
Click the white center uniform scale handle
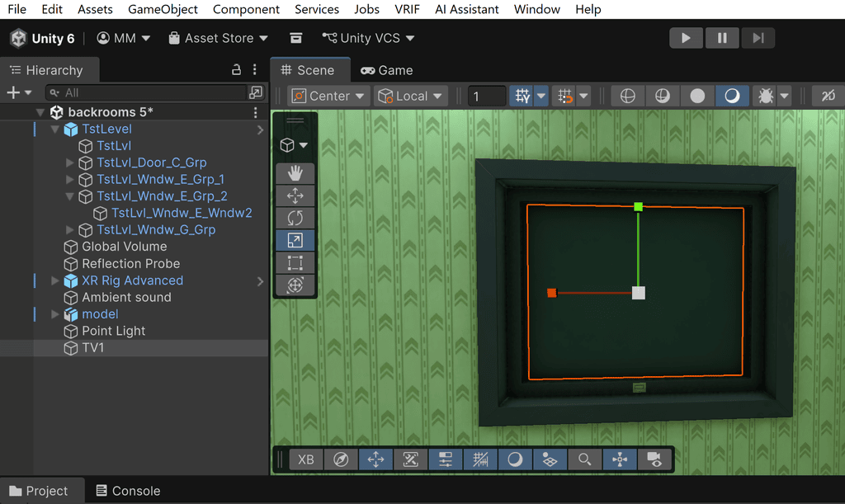click(638, 293)
